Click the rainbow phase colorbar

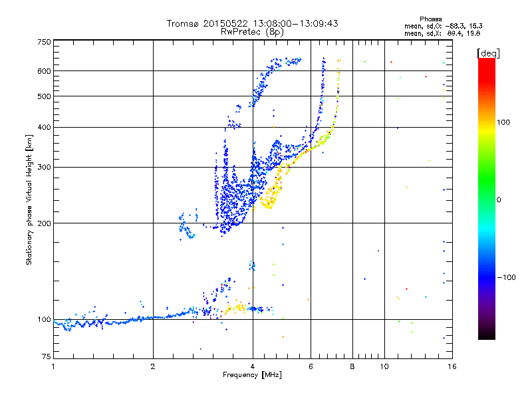(x=487, y=198)
